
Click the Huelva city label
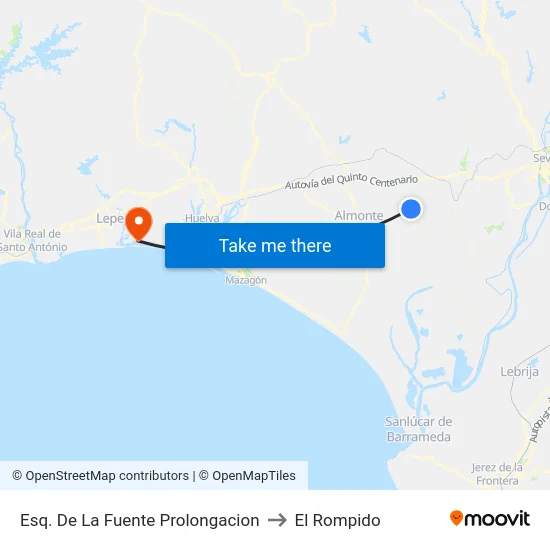(202, 218)
